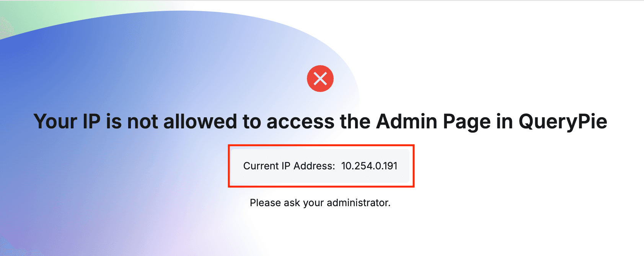This screenshot has width=644, height=256.
Task: Click 'Admin Page' in the error heading
Action: click(x=433, y=122)
